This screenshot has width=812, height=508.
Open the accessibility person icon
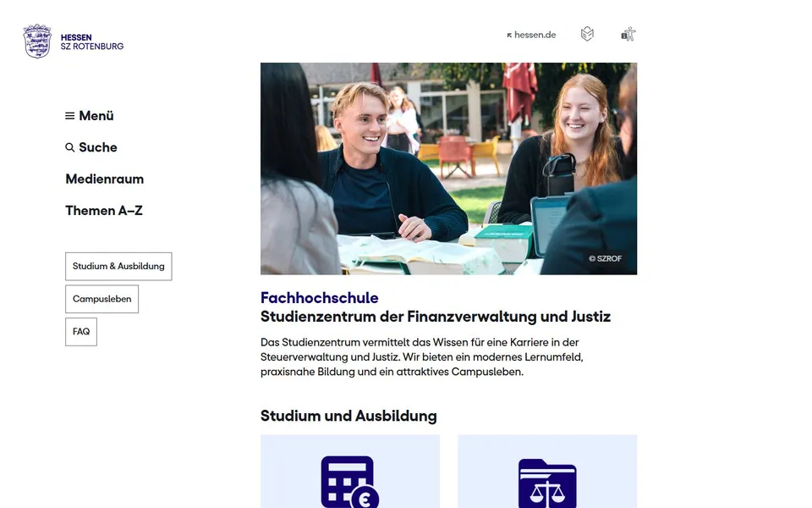(x=628, y=34)
